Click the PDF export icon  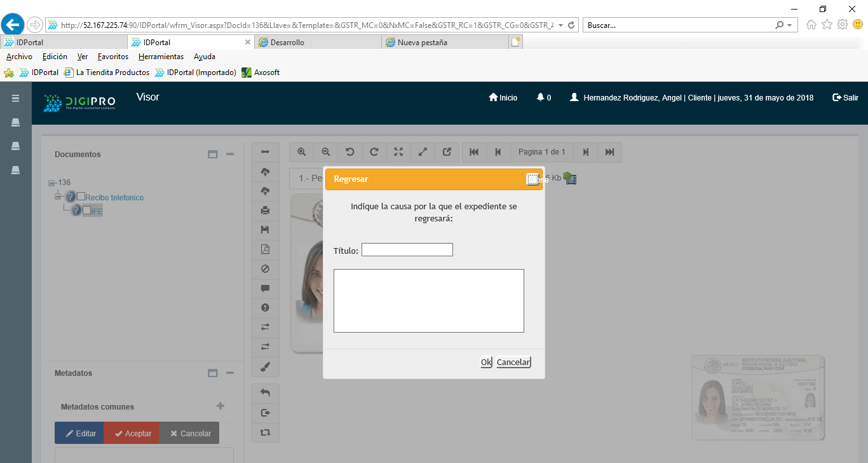[266, 249]
